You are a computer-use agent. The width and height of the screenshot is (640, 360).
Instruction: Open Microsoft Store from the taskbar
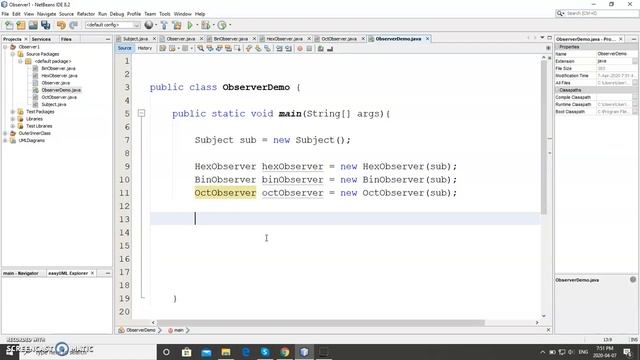187,352
